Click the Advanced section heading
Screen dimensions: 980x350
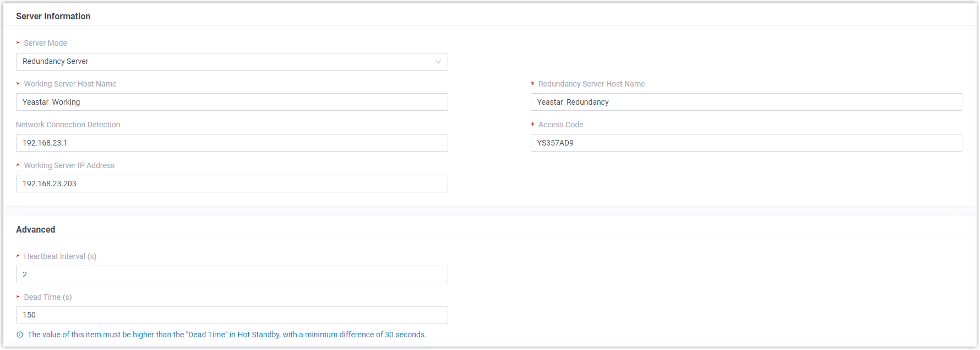pyautogui.click(x=35, y=230)
